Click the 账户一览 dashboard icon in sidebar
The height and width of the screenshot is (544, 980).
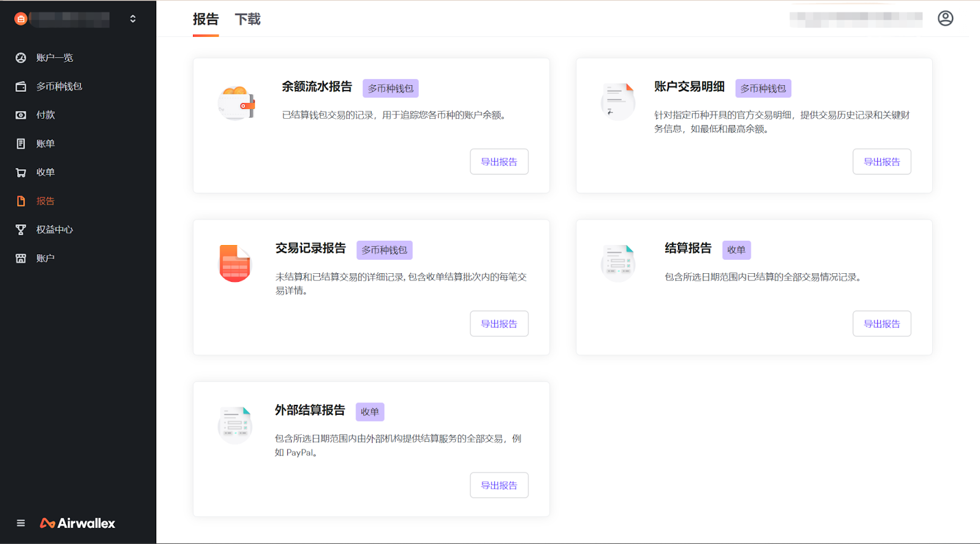(x=21, y=58)
